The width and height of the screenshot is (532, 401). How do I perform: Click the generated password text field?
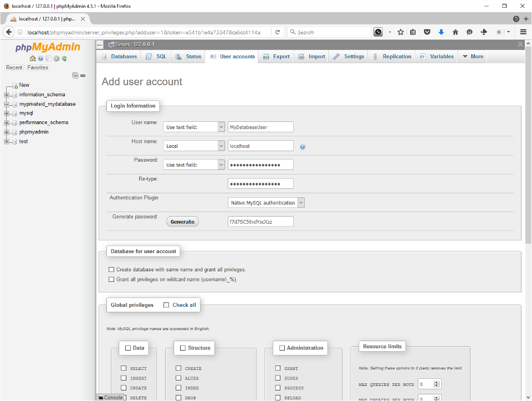(x=260, y=222)
